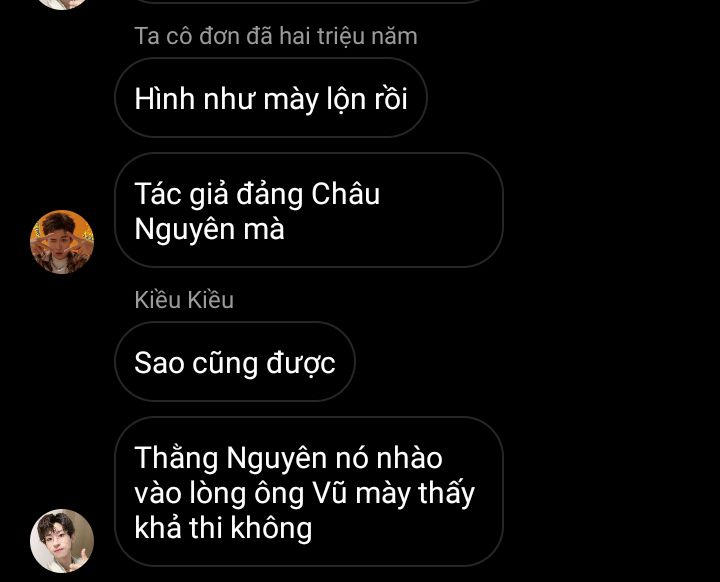The height and width of the screenshot is (582, 720).
Task: Click the word 'Hình' in the first bubble
Action: [x=164, y=98]
